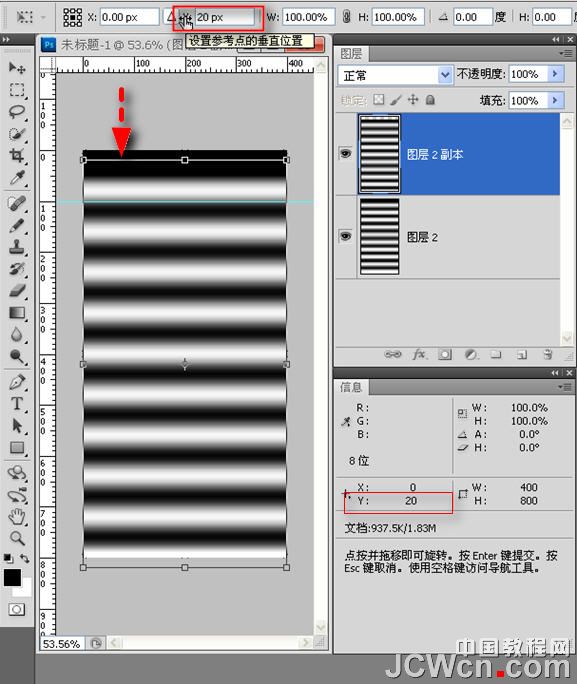Screen dimensions: 577x684
Task: Select the Rectangle shape tool
Action: pyautogui.click(x=17, y=448)
